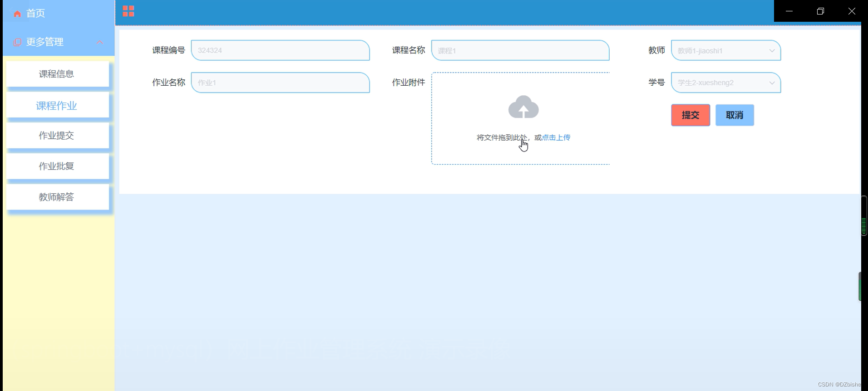Click the 更多管理 copy icon
The width and height of the screenshot is (868, 391).
point(17,42)
